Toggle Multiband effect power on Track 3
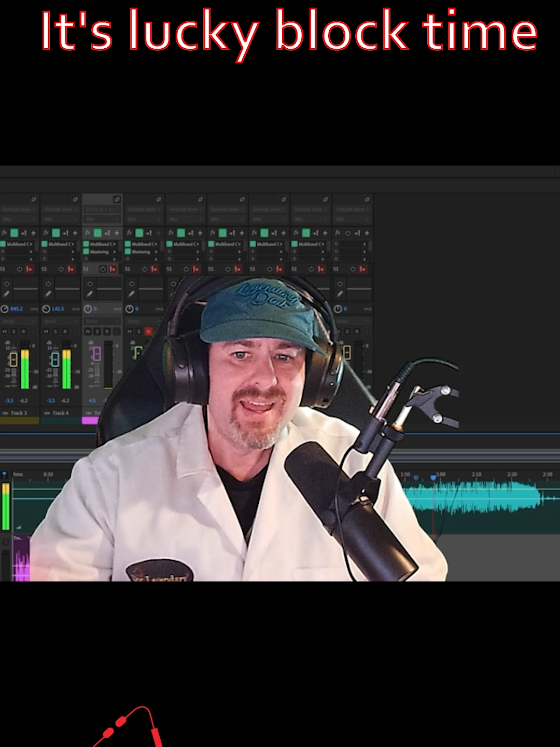This screenshot has height=747, width=560. (x=3, y=244)
